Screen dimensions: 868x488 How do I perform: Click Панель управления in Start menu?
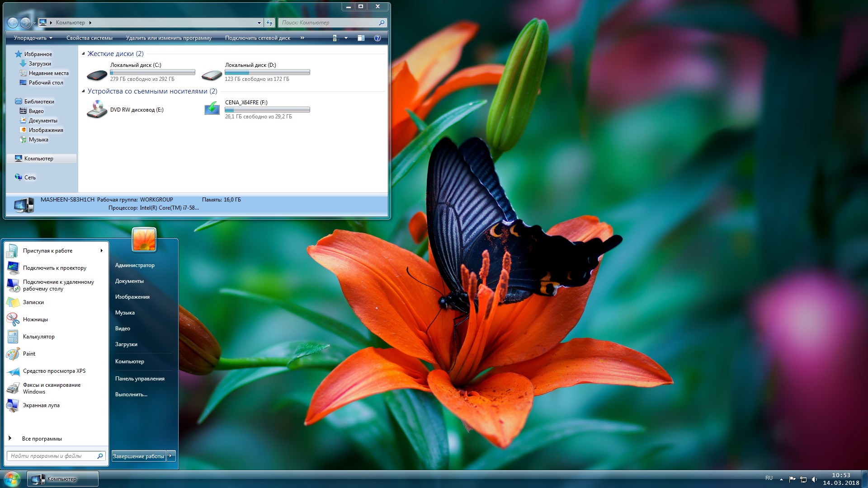[x=140, y=379]
